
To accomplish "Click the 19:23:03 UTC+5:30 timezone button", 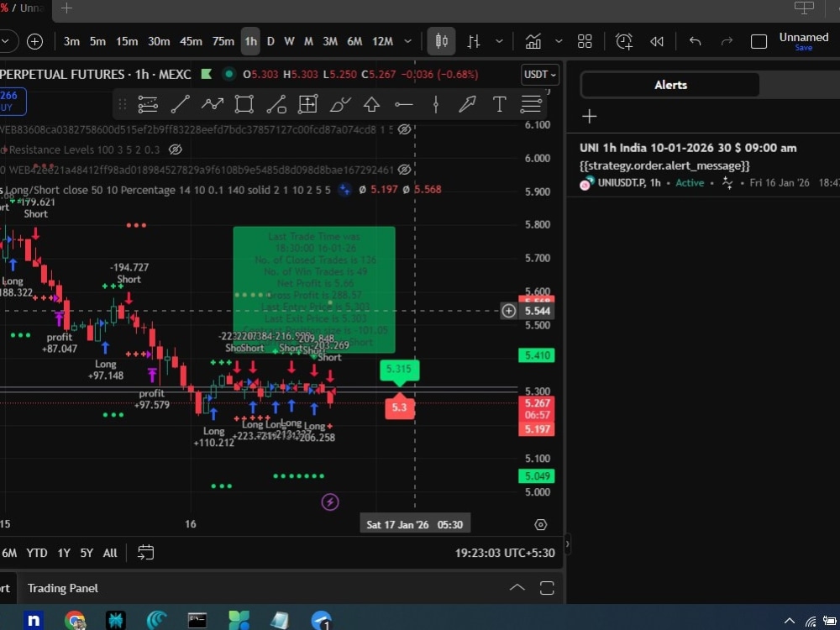I will click(505, 553).
